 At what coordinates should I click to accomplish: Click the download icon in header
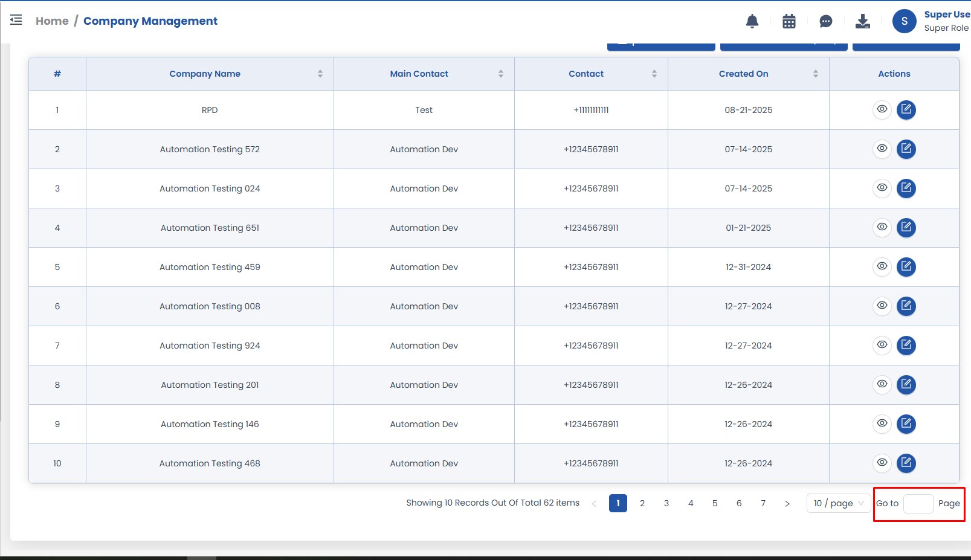[862, 22]
